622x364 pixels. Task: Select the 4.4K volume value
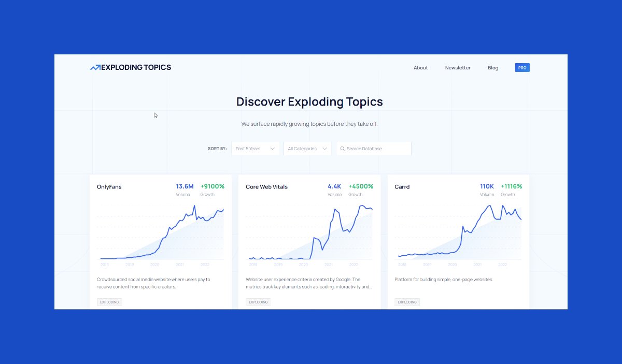pos(334,186)
